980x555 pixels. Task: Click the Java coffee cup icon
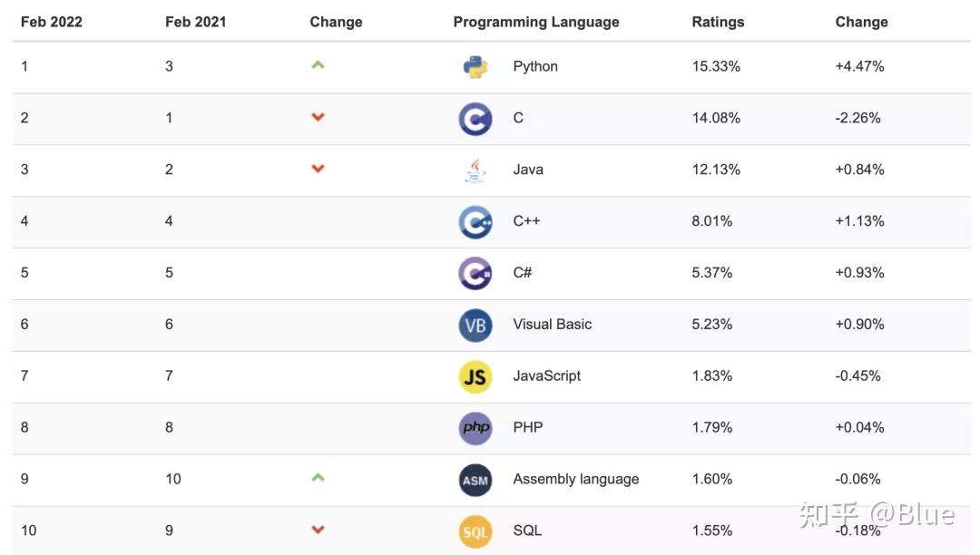[x=475, y=170]
